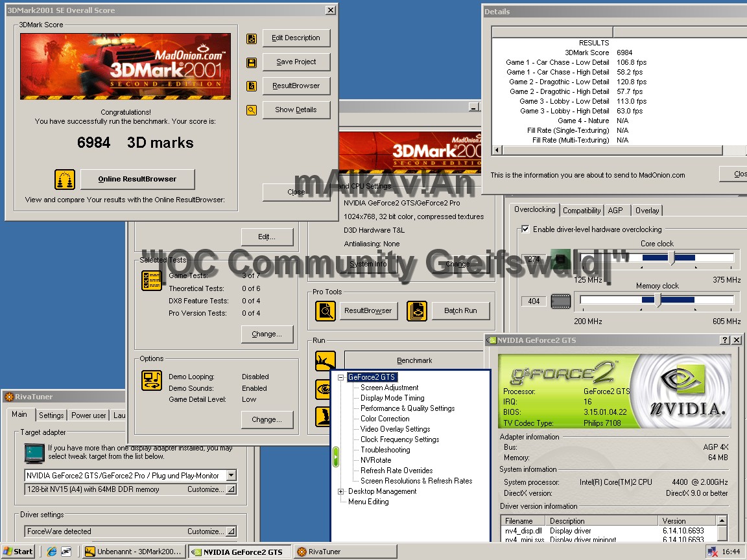The image size is (747, 560).
Task: Click the Online ResultBrowser button
Action: pos(137,179)
